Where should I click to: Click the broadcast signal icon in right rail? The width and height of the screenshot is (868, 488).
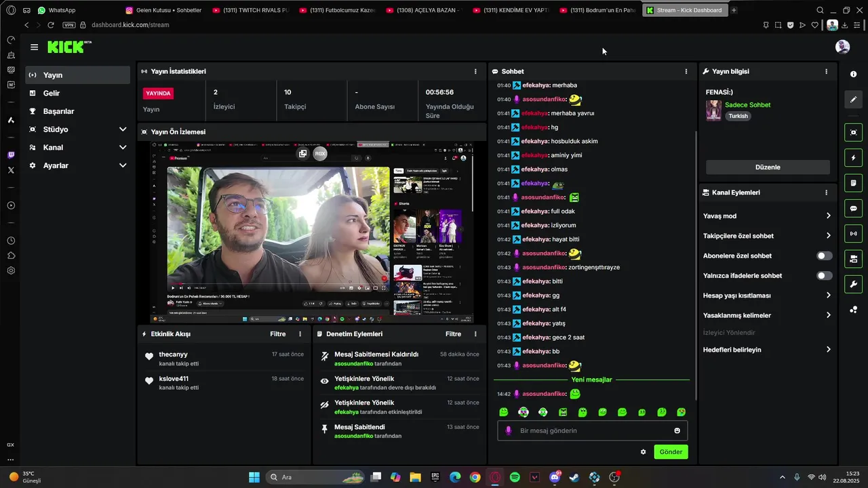[853, 234]
